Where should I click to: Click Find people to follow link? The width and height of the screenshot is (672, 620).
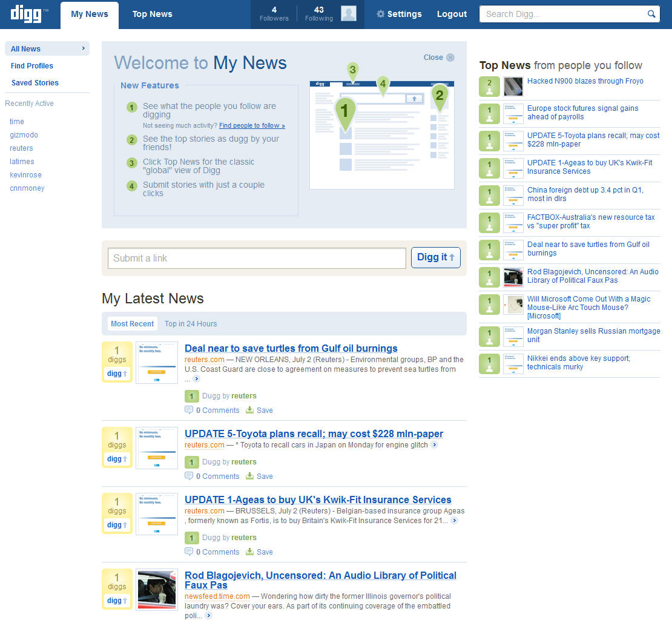tap(252, 125)
